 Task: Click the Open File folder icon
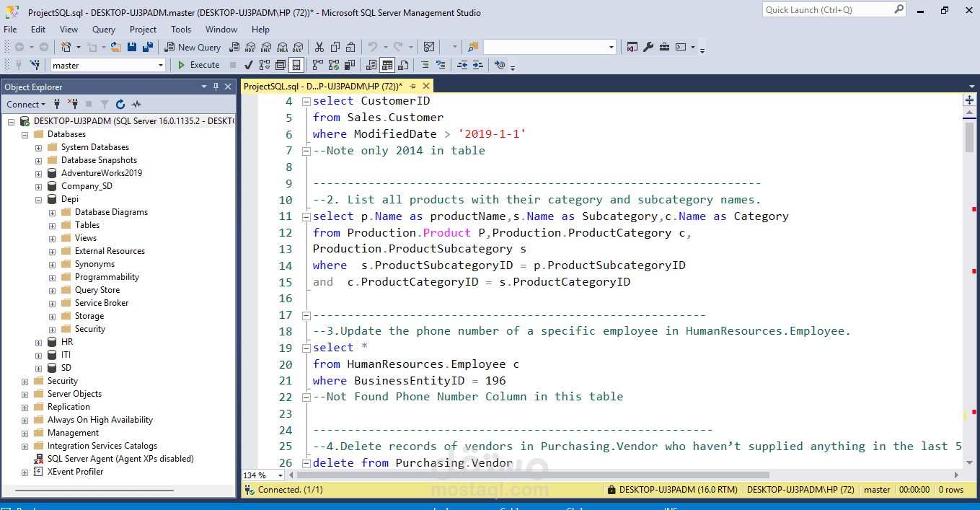point(115,47)
